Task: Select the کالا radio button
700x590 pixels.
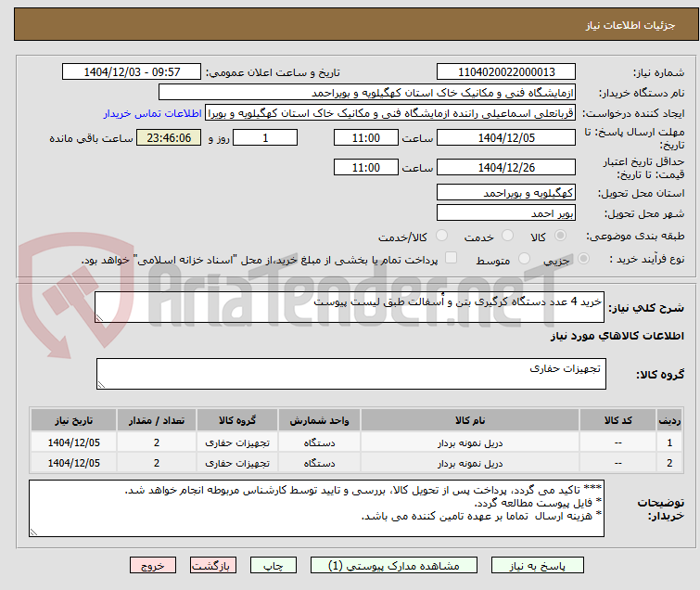Action: click(x=560, y=235)
